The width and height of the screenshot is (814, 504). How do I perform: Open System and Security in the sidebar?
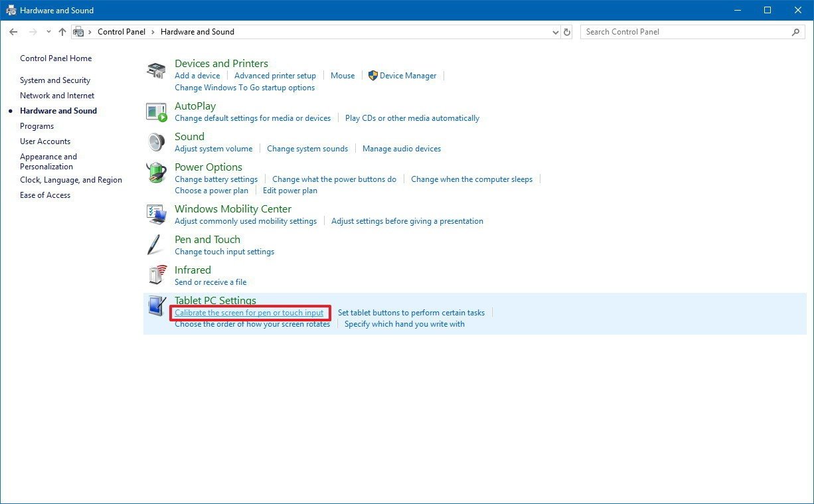55,80
